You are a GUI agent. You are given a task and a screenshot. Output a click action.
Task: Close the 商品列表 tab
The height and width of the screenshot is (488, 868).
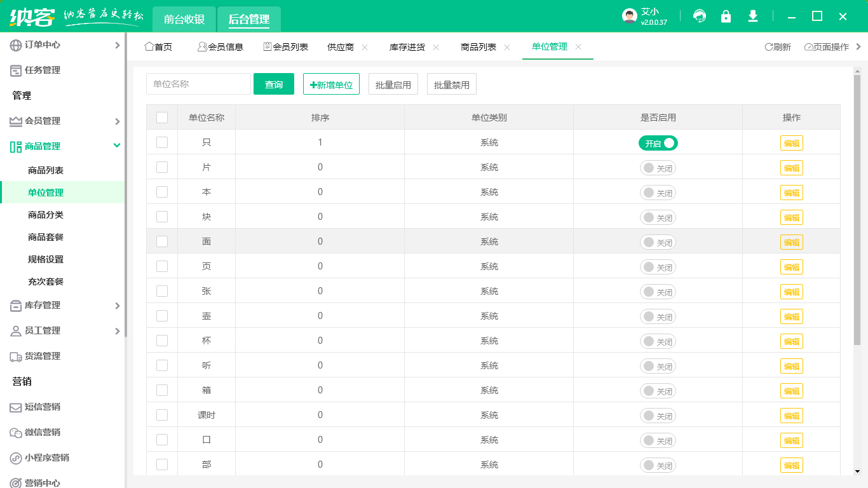(507, 47)
